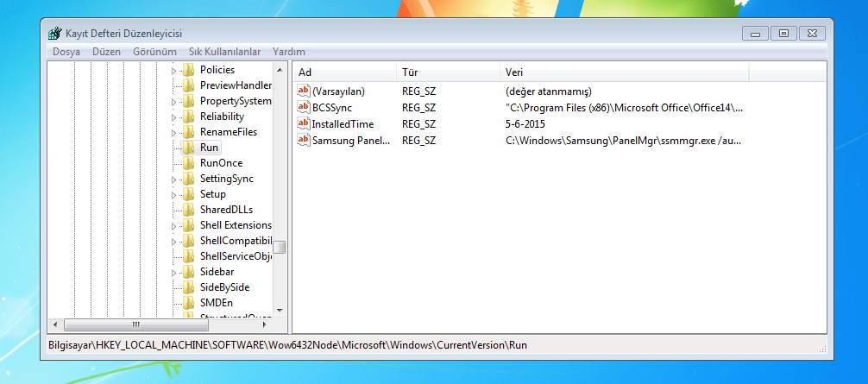Click the Reliability folder icon

189,116
